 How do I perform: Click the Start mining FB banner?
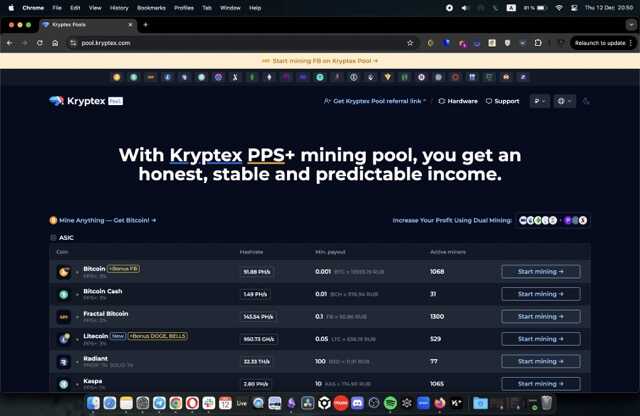[x=320, y=61]
